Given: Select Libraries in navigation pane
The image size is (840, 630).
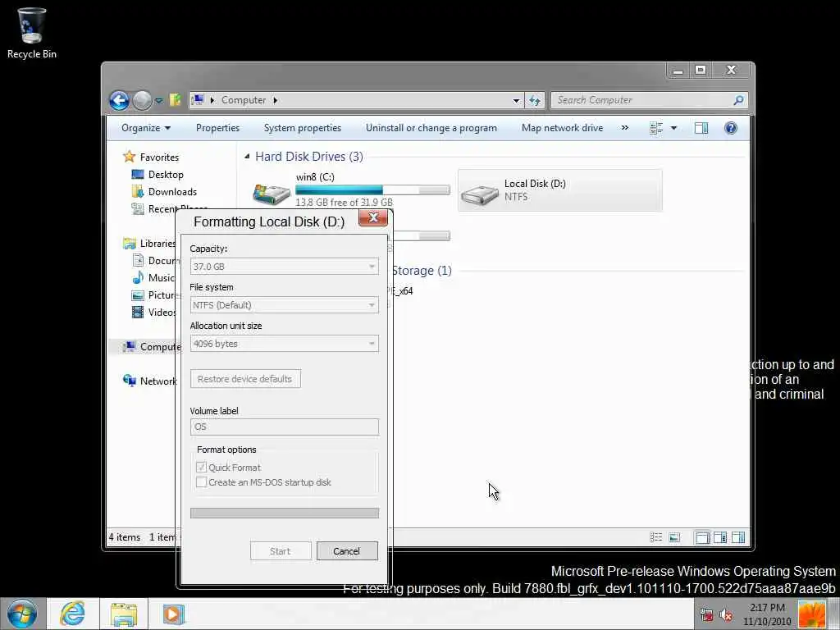Looking at the screenshot, I should pos(149,244).
